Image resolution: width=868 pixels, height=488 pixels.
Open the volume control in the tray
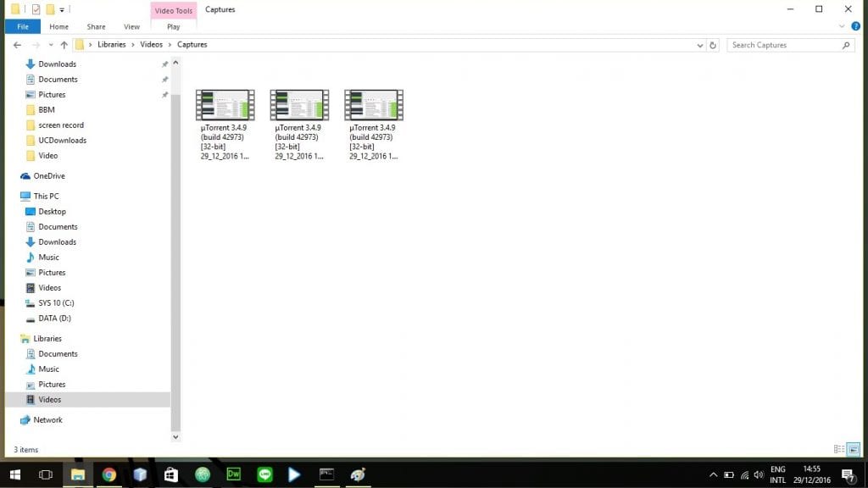click(x=759, y=474)
